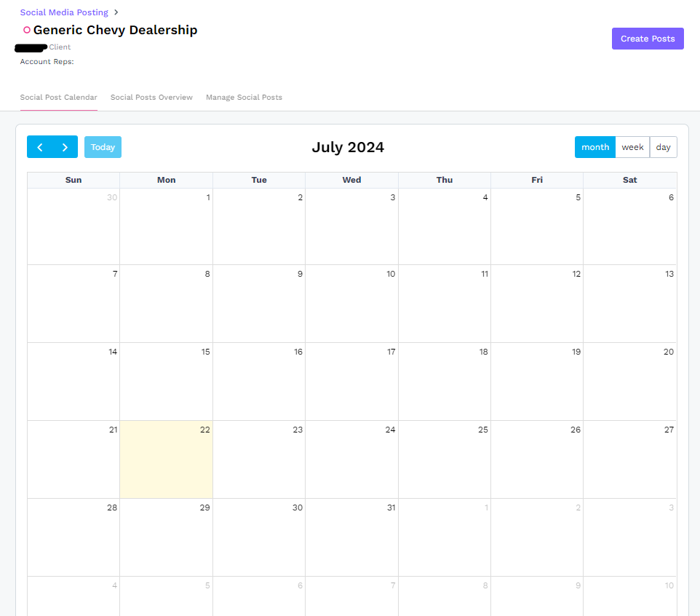The height and width of the screenshot is (616, 700).
Task: Open the Social Posts Overview tab
Action: coord(151,98)
